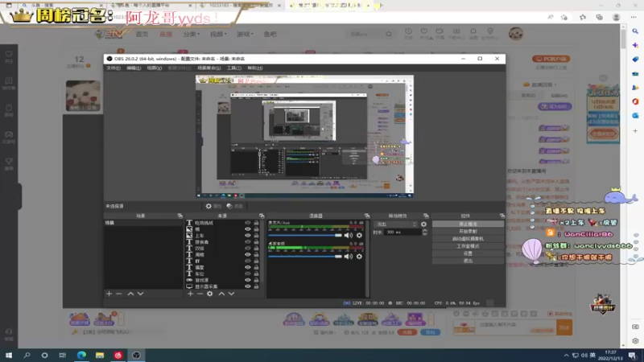644x362 pixels.
Task: Click 开始录制 to start recording
Action: 468,232
